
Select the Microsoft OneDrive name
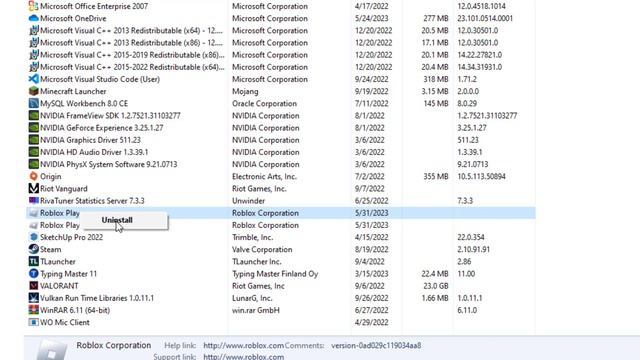pyautogui.click(x=73, y=18)
